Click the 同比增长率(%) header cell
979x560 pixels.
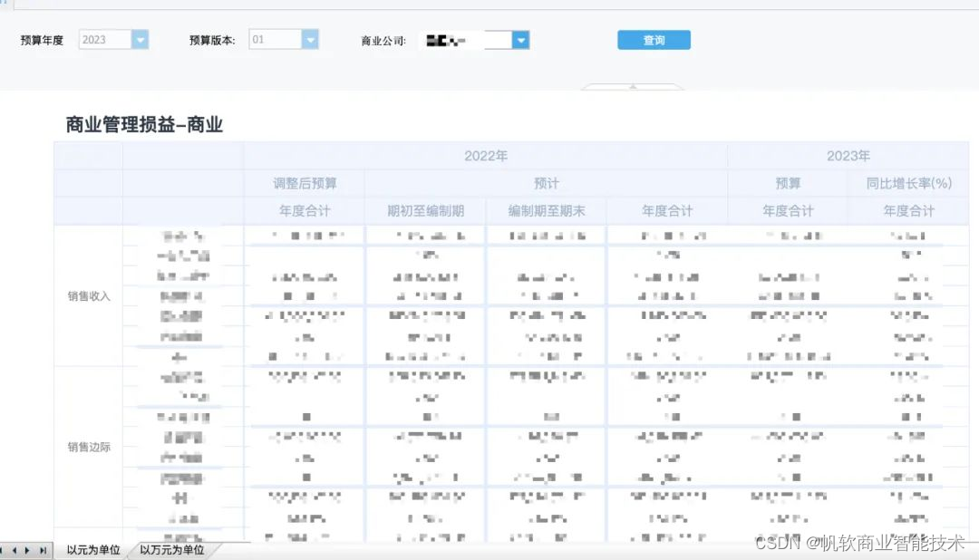909,182
